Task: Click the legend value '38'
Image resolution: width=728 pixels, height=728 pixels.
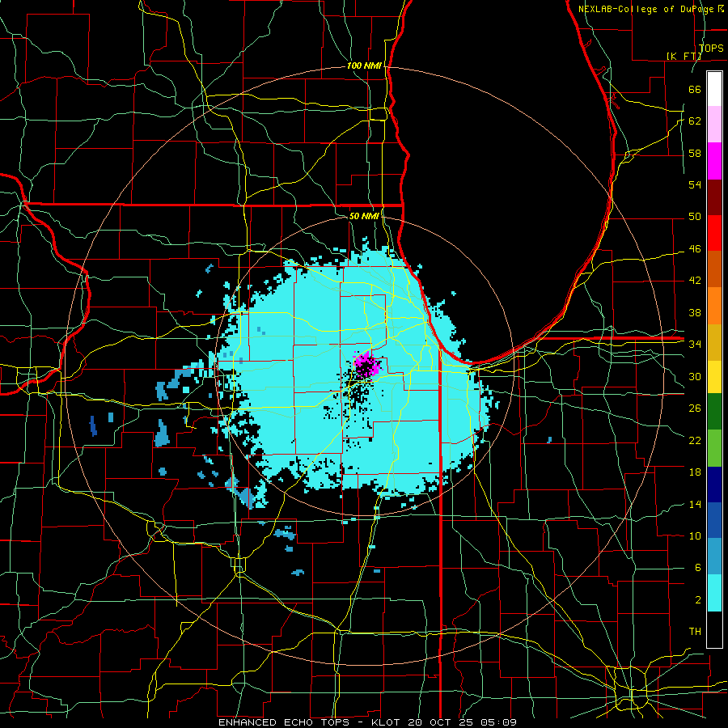Action: point(695,312)
